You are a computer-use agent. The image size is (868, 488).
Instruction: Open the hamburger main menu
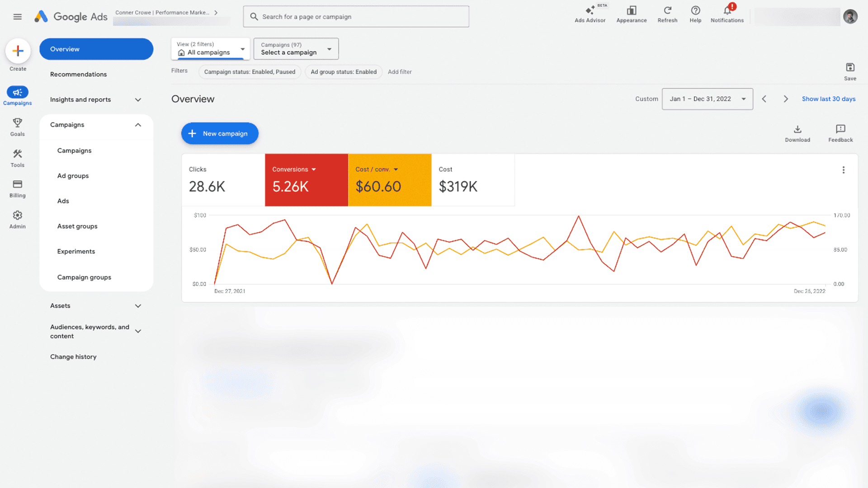[x=17, y=17]
